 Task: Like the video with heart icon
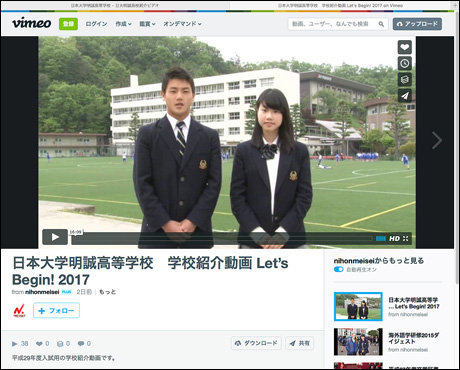coord(405,47)
